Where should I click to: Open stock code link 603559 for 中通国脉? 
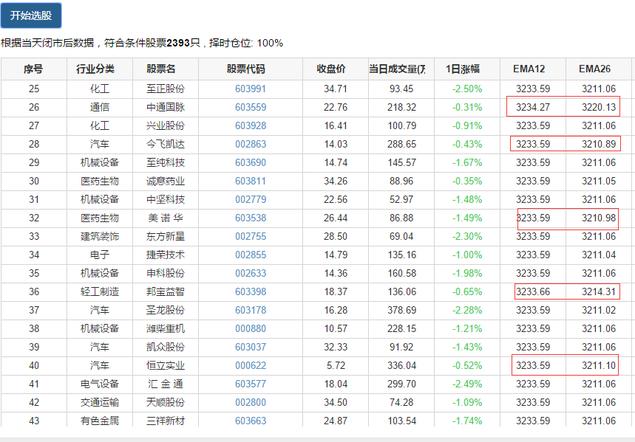pyautogui.click(x=250, y=108)
